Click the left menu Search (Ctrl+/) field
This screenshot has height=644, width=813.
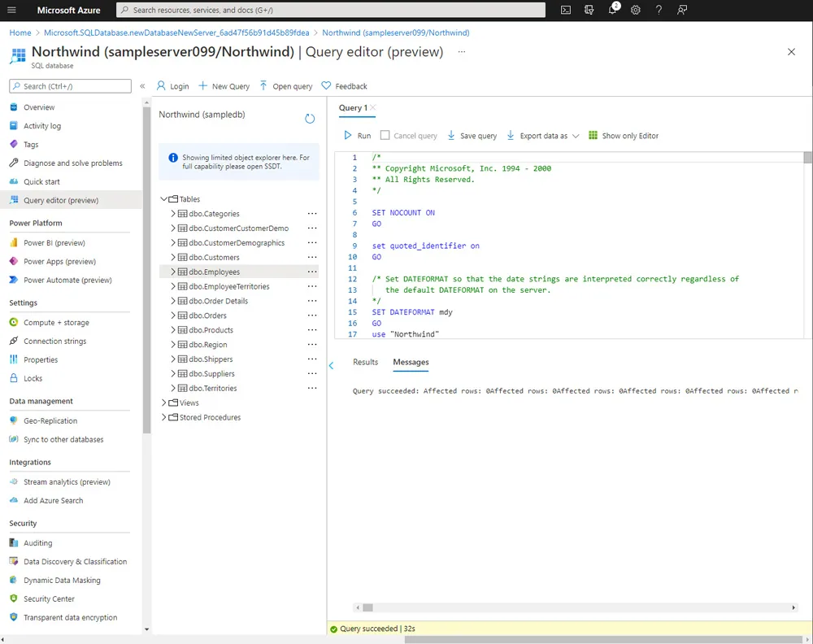70,86
